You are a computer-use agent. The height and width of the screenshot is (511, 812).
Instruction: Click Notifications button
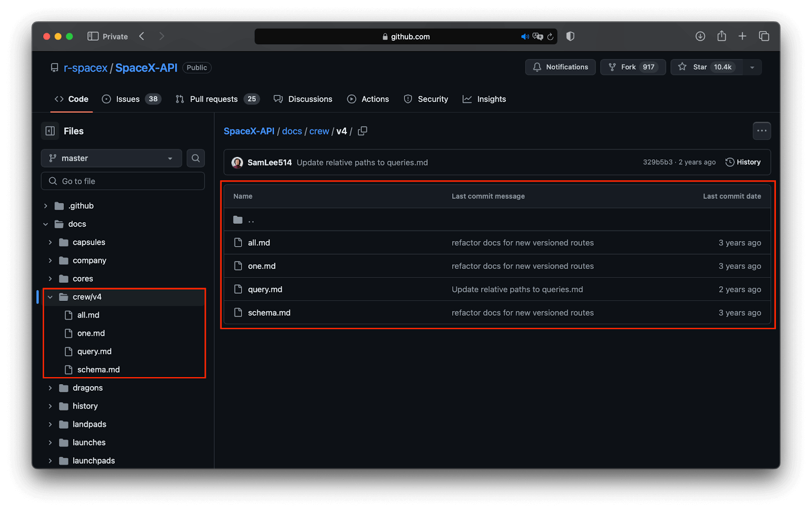point(560,67)
